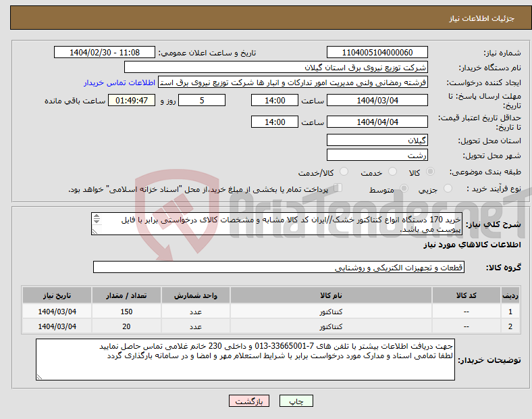The width and height of the screenshot is (532, 419).
Task: Click the نوع فرآیند خرید label
Action: pyautogui.click(x=494, y=189)
